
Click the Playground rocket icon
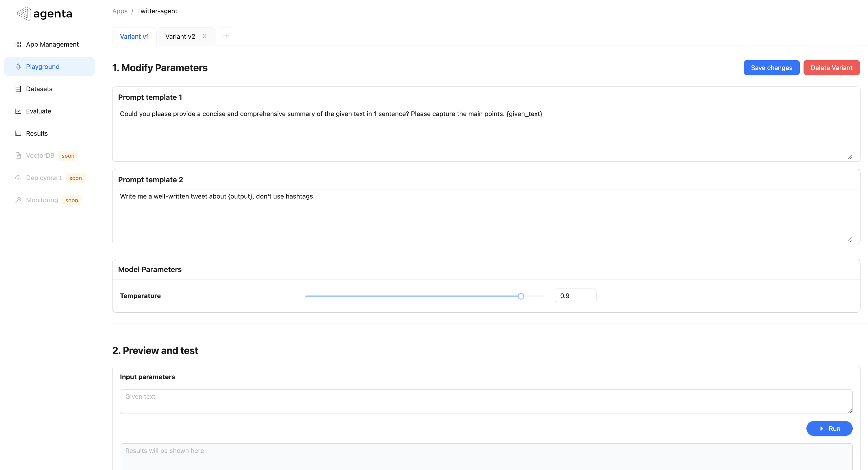pos(18,67)
